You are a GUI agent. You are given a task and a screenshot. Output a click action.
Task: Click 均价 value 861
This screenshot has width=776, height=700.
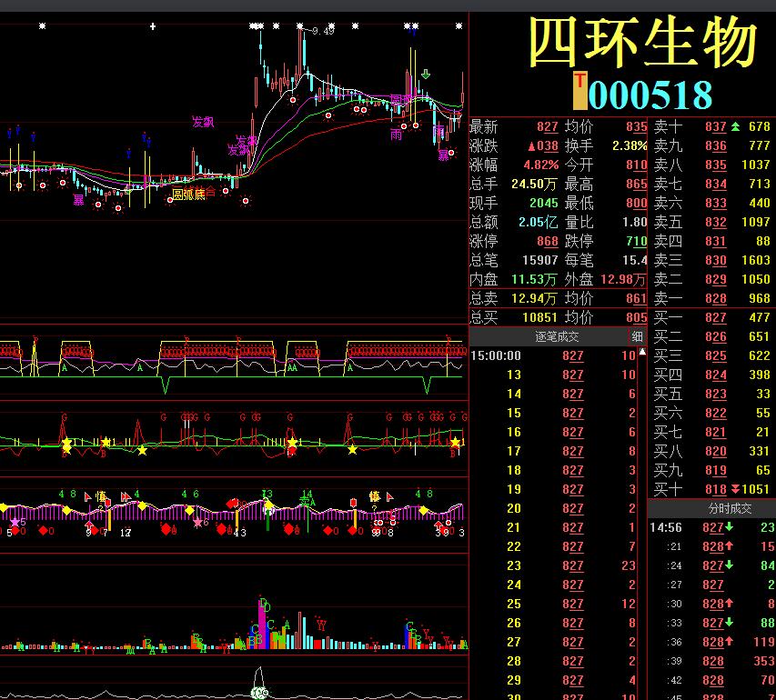click(637, 299)
